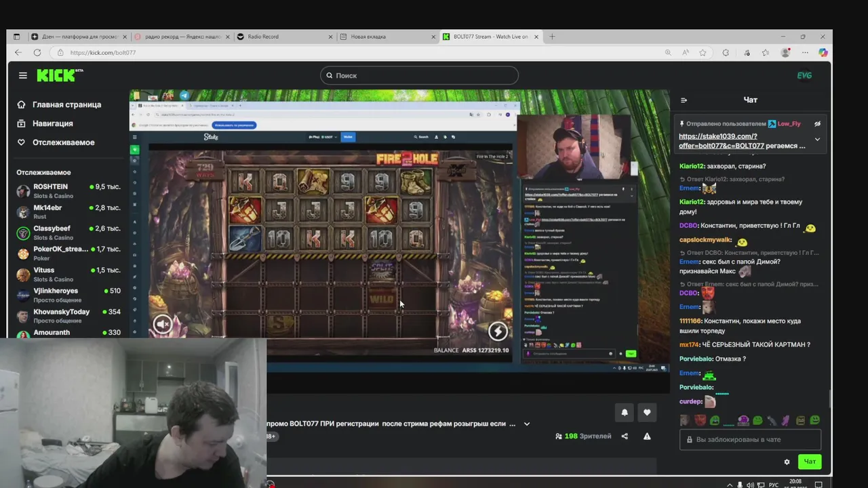
Task: Expand the pinned message chevron
Action: (x=817, y=140)
